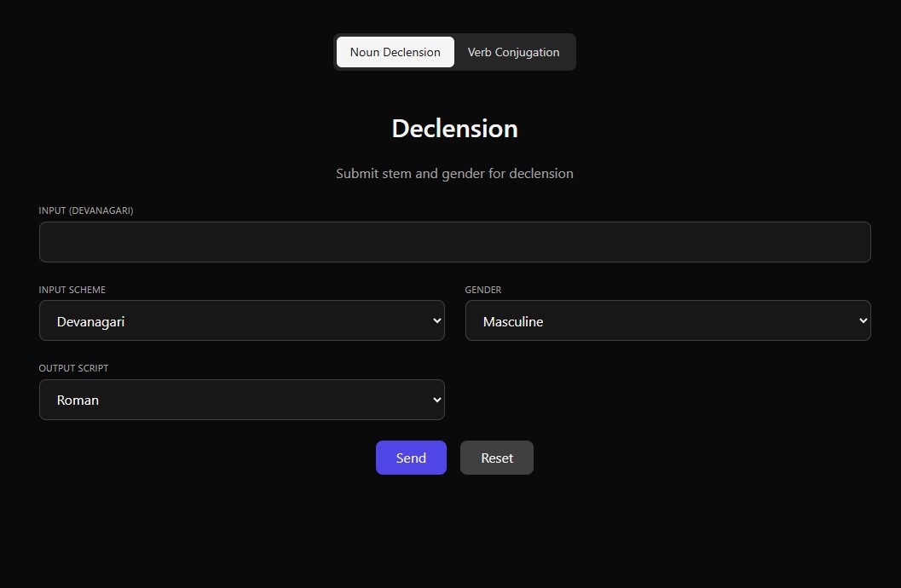Open the Output Script dropdown showing Roman
901x588 pixels.
[242, 400]
